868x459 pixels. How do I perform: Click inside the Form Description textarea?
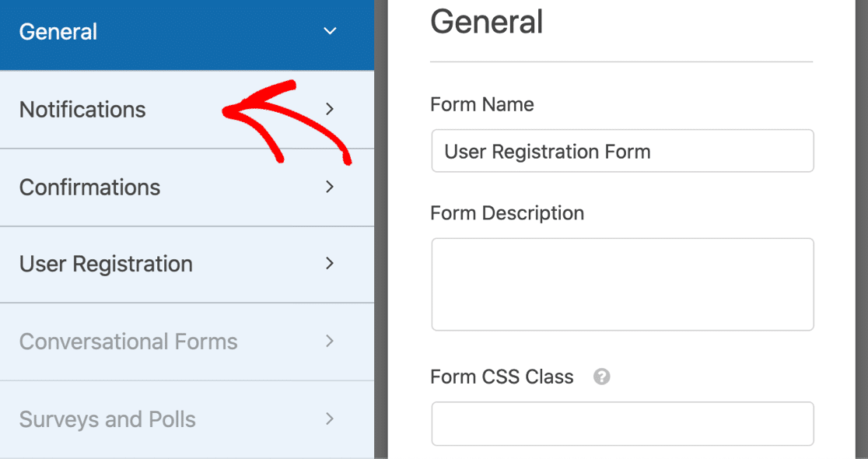point(622,285)
